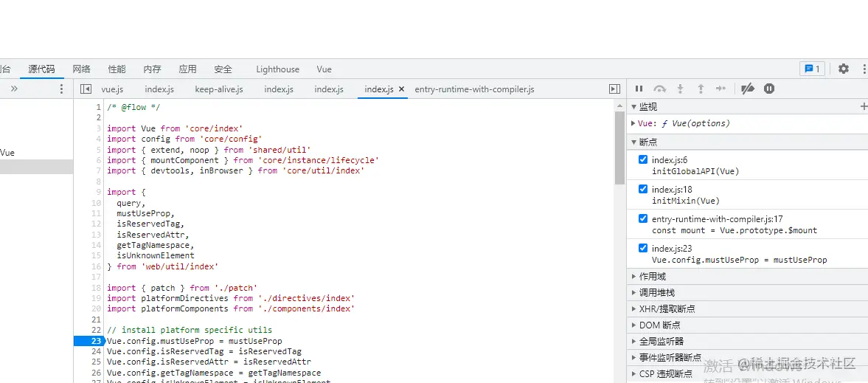The height and width of the screenshot is (383, 868).
Task: Click 'const mount = Vue.prototype.$mount' text
Action: click(x=734, y=230)
